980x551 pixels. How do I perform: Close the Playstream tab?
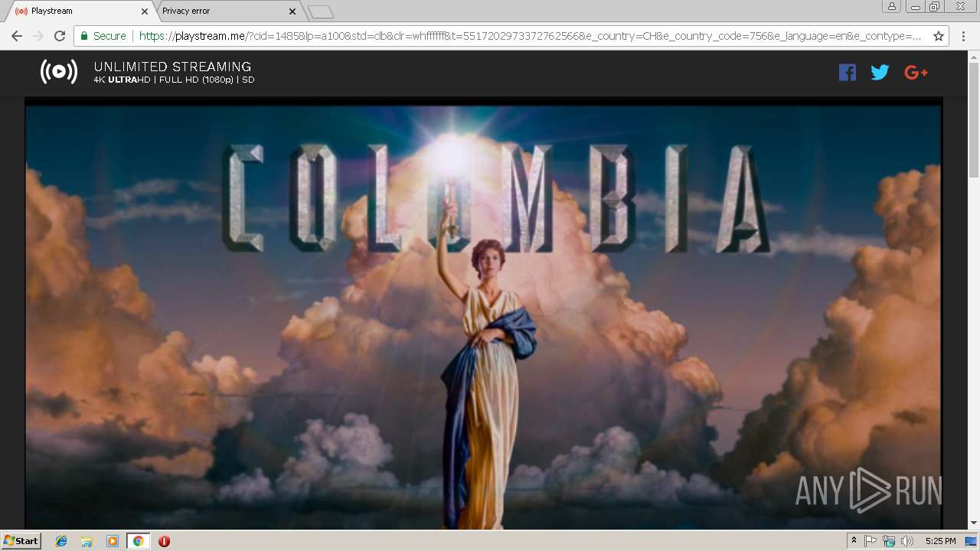tap(144, 11)
